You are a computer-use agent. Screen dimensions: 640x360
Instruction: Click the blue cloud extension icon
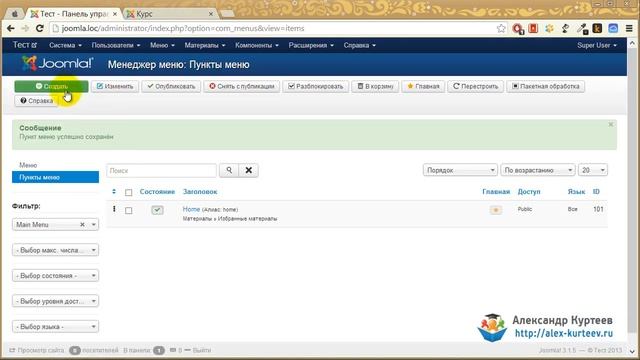pos(613,29)
